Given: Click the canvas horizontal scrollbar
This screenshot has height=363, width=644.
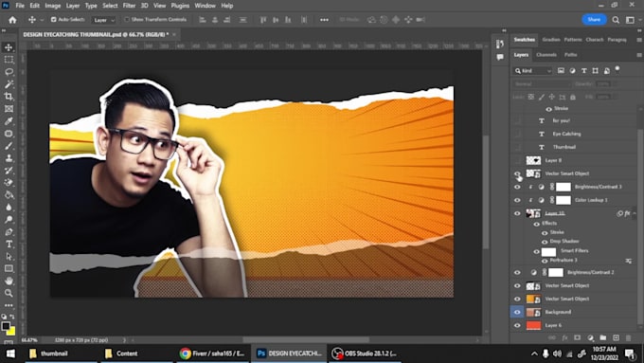Looking at the screenshot, I should (305, 340).
